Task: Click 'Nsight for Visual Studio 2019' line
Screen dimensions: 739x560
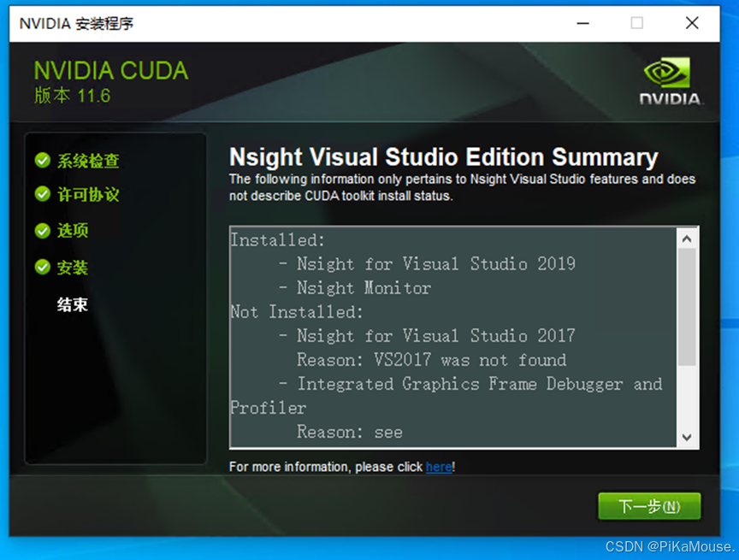Action: pos(435,263)
